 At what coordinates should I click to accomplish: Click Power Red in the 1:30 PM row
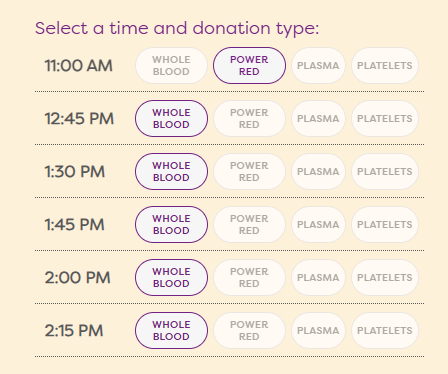click(x=249, y=172)
